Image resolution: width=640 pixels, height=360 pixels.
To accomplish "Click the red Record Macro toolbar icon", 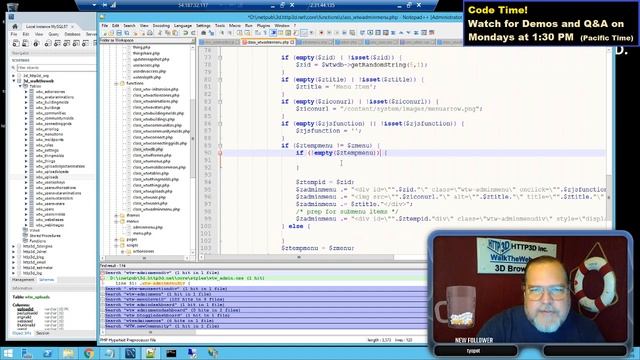I will pyautogui.click(x=321, y=33).
